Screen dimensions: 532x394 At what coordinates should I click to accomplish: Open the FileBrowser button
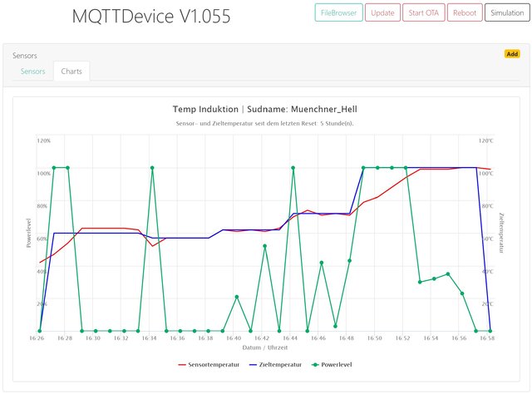point(338,13)
